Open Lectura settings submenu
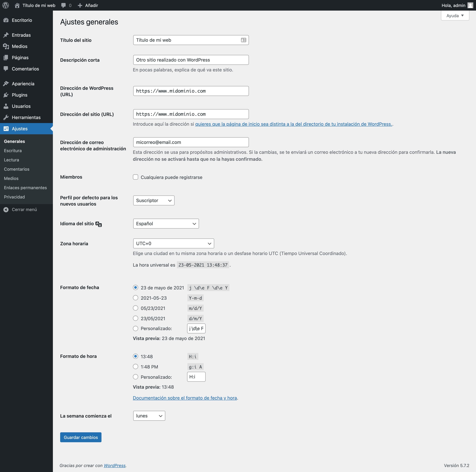Image resolution: width=476 pixels, height=472 pixels. [11, 160]
